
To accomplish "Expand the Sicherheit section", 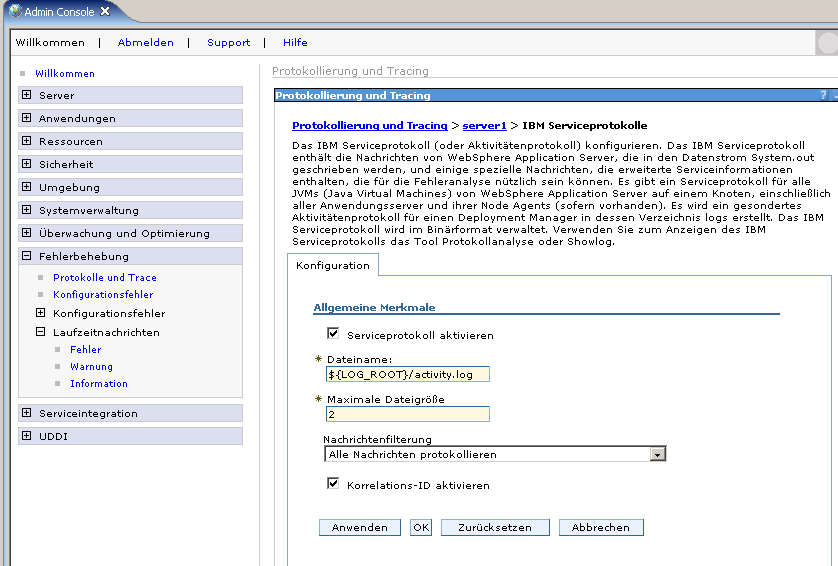I will [x=26, y=164].
